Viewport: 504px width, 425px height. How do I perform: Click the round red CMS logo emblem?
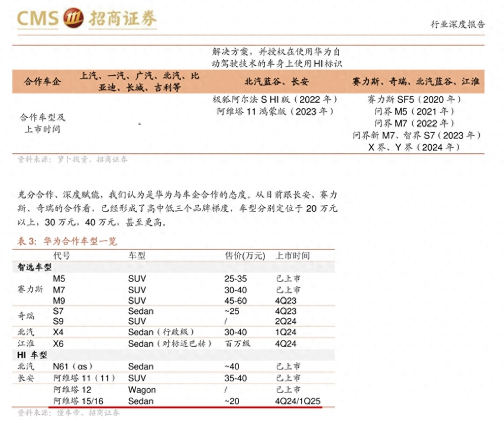tap(73, 18)
